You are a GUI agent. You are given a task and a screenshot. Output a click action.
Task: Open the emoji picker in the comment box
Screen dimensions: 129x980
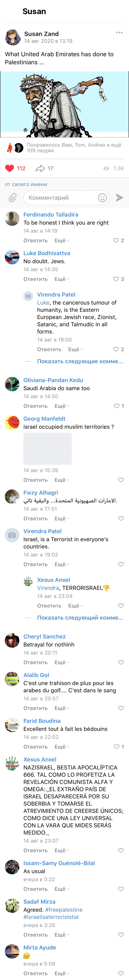(102, 197)
